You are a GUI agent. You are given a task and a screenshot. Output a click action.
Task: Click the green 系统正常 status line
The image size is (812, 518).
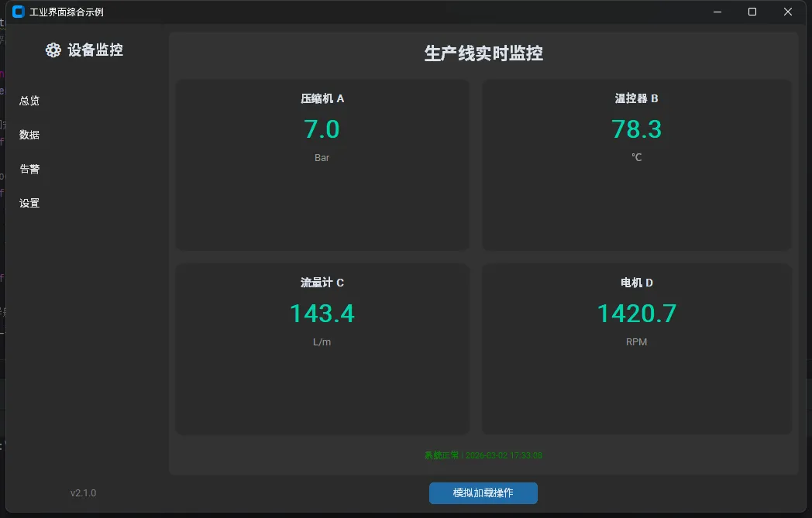(x=483, y=455)
